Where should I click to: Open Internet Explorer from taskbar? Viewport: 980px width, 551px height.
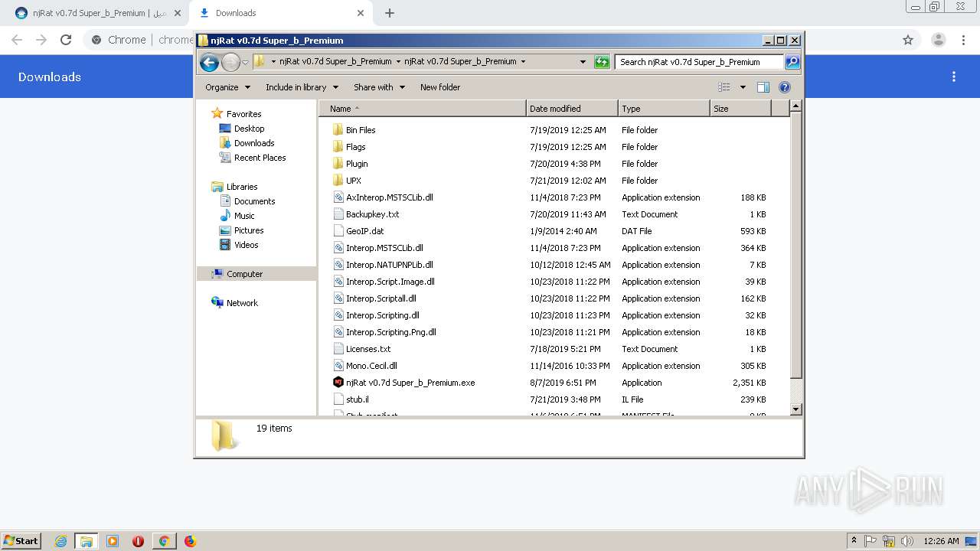(60, 541)
